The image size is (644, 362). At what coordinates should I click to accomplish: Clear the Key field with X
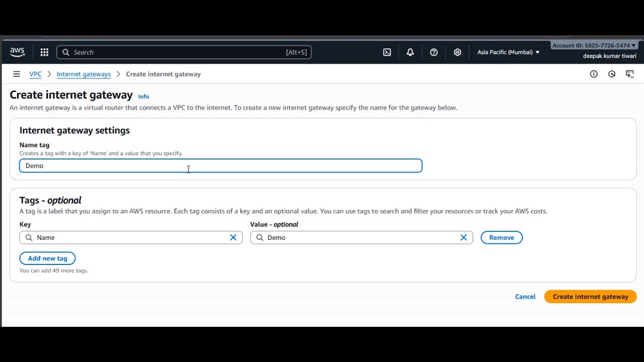click(x=233, y=237)
